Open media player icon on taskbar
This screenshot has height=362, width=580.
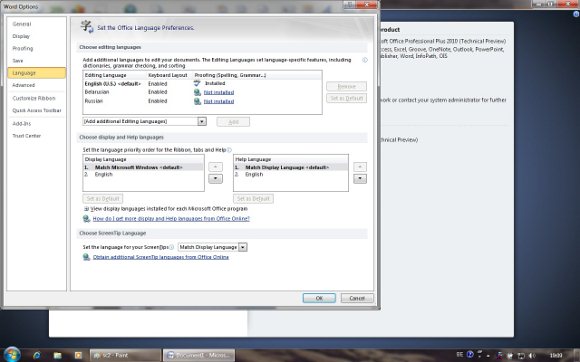(x=78, y=355)
